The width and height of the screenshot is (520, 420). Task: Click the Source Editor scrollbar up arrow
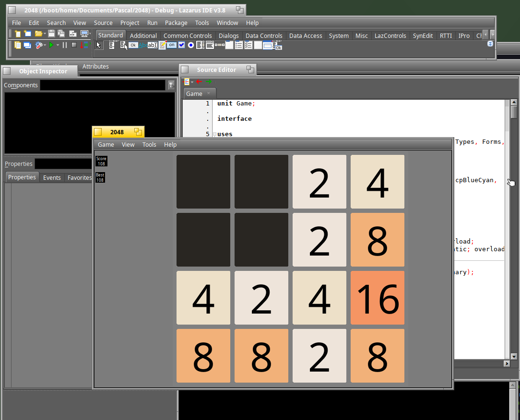[x=514, y=103]
